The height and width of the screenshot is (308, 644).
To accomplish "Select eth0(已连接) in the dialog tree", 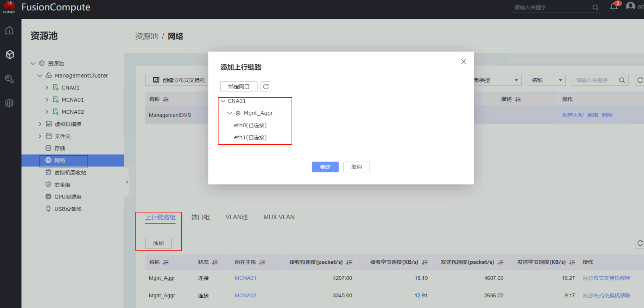I will 250,125.
